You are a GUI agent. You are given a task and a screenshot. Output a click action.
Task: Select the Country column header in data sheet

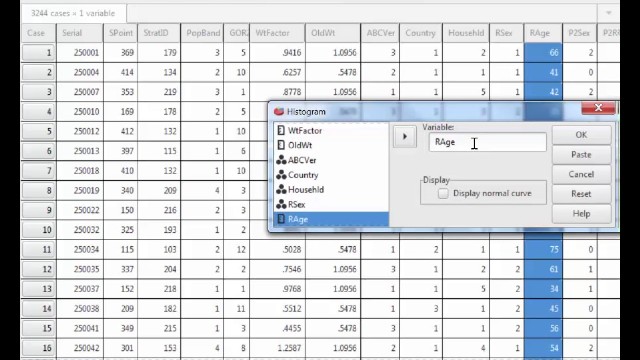(420, 33)
